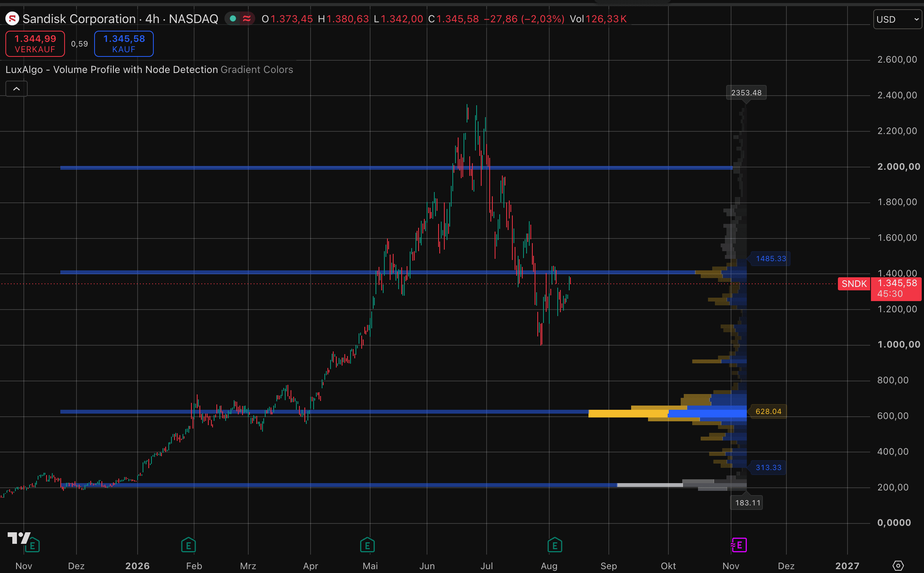Collapse the indicator legend with the chevron
The image size is (924, 573).
[17, 89]
